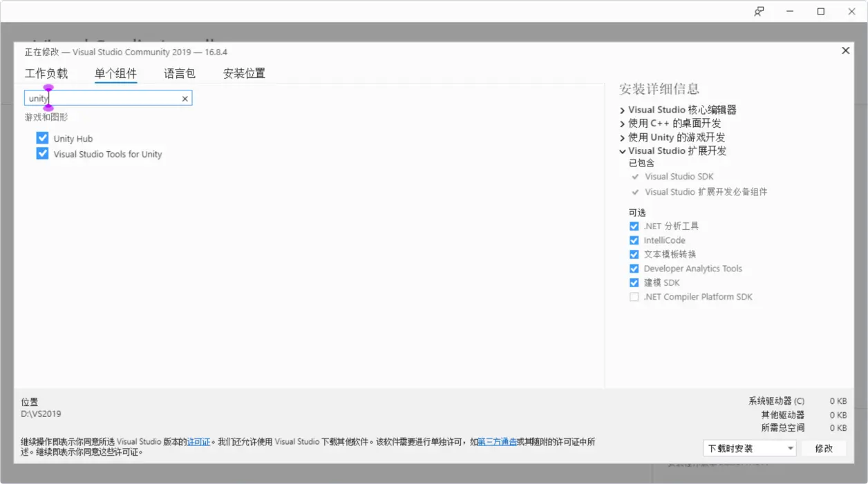This screenshot has width=868, height=484.
Task: Click the D:\VS2019 location path
Action: pyautogui.click(x=41, y=414)
